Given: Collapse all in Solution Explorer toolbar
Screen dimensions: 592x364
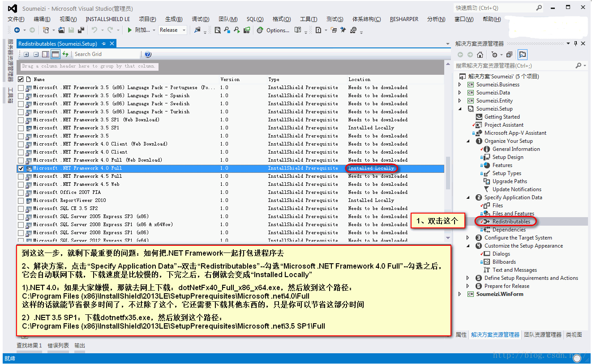Looking at the screenshot, I should pos(509,55).
